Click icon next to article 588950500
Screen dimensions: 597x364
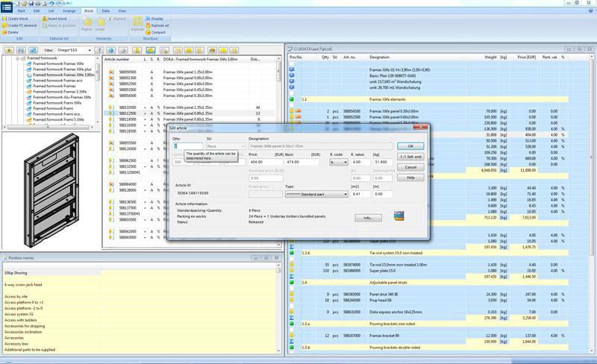(x=111, y=72)
